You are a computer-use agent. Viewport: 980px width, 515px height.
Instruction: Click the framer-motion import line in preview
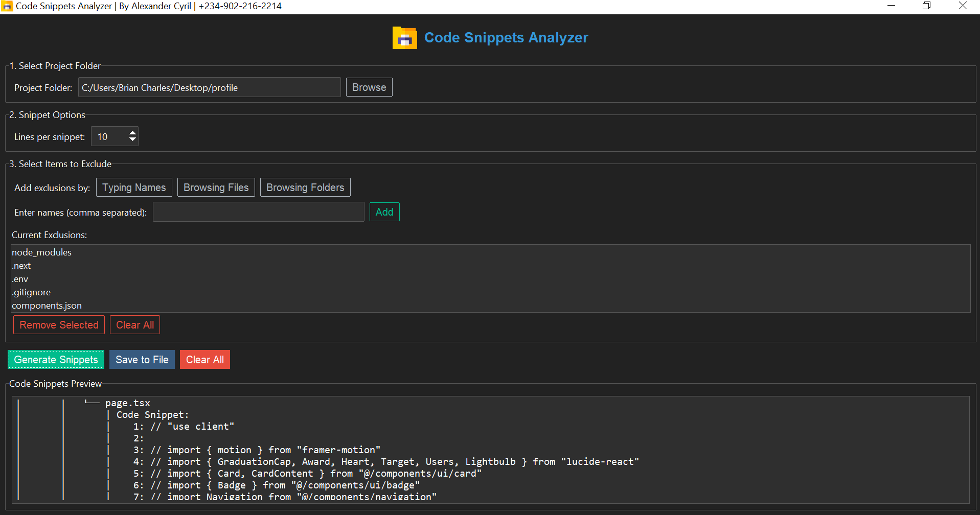tap(257, 450)
